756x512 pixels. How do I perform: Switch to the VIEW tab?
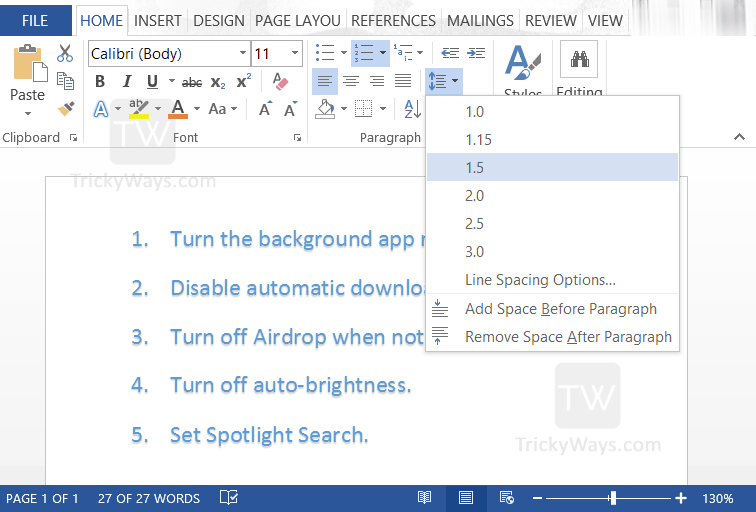[605, 21]
